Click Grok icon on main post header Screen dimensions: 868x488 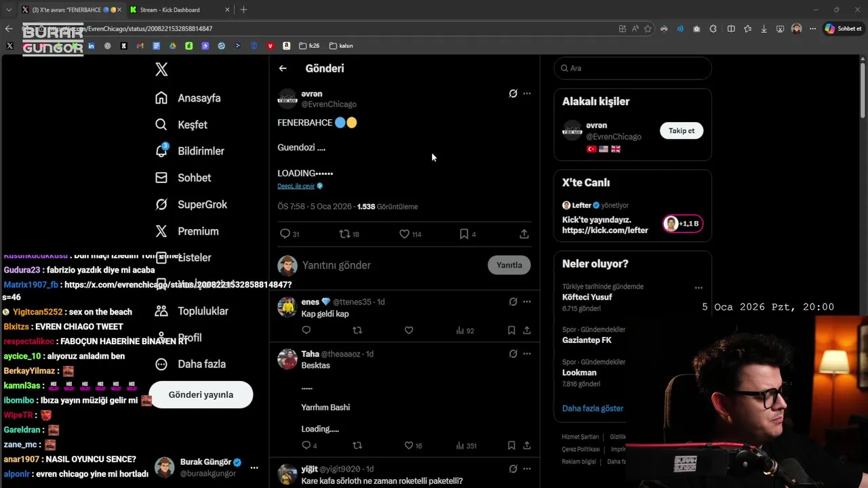(513, 94)
